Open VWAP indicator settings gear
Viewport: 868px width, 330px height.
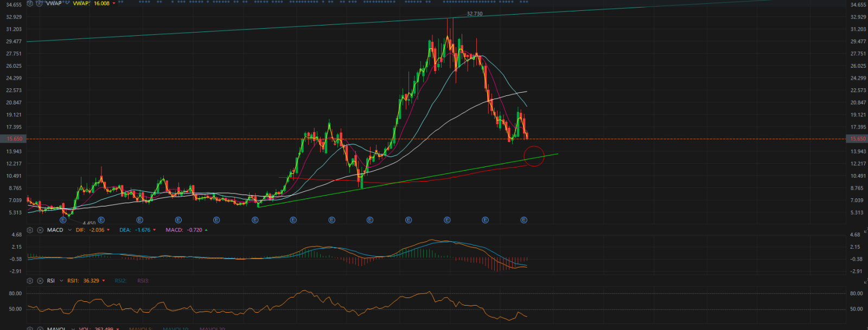click(x=30, y=3)
